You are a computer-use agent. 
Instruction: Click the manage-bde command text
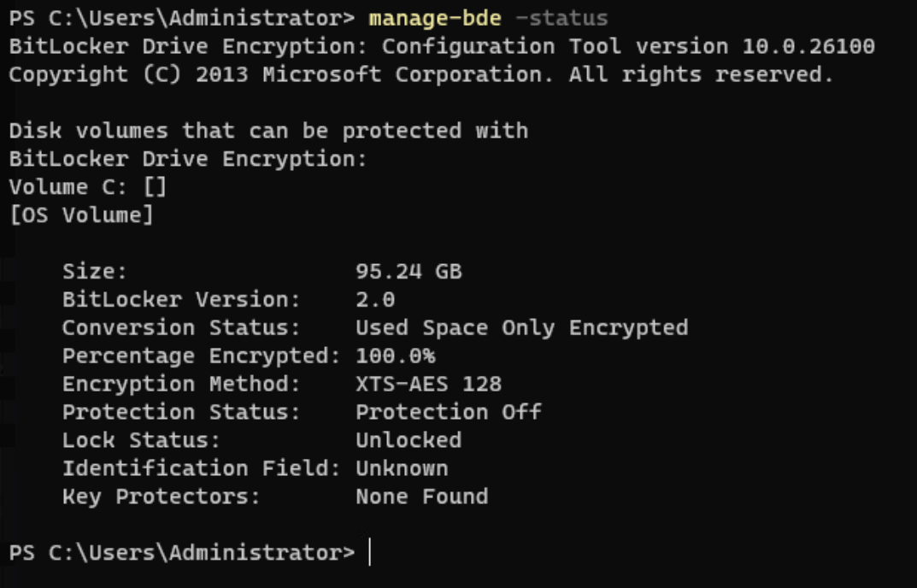coord(434,17)
